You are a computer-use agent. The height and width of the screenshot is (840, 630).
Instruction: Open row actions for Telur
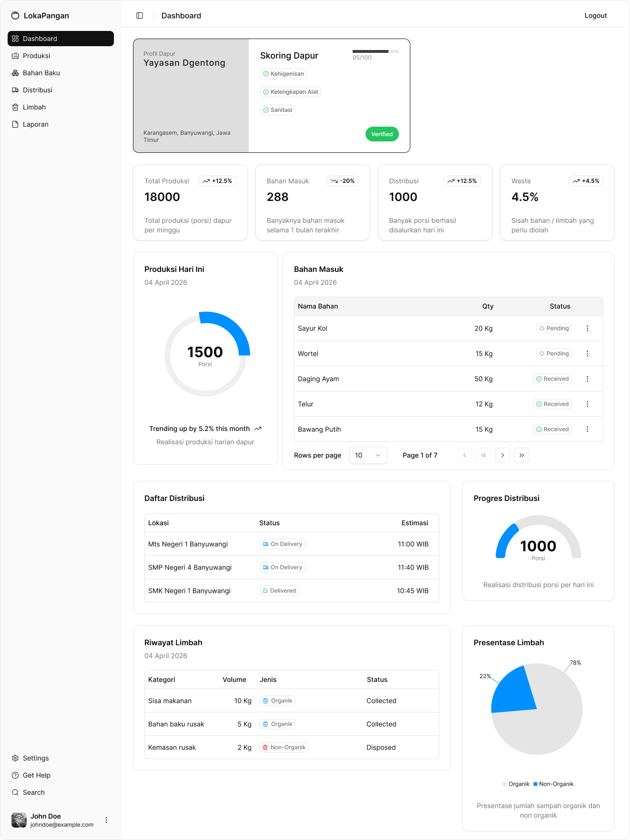pos(587,404)
